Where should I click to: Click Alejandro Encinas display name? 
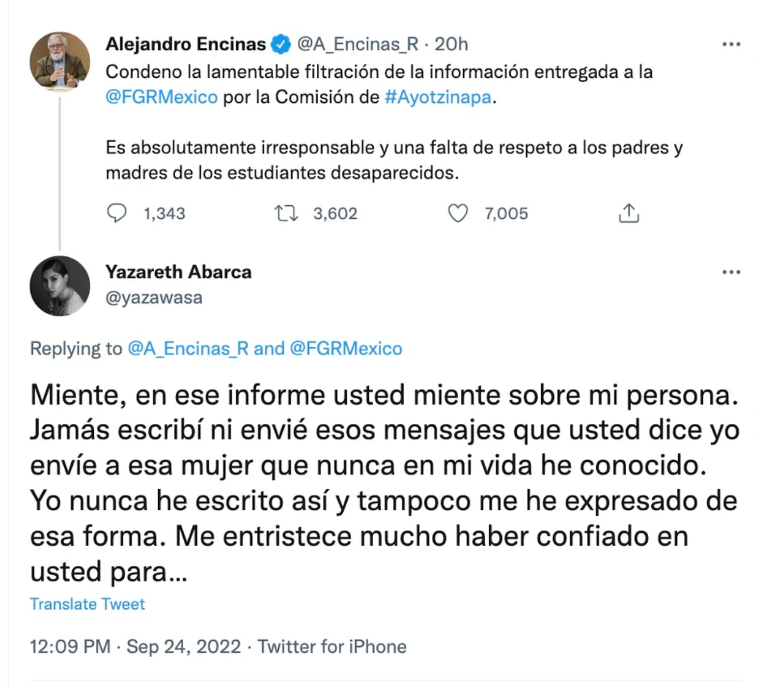coord(185,44)
